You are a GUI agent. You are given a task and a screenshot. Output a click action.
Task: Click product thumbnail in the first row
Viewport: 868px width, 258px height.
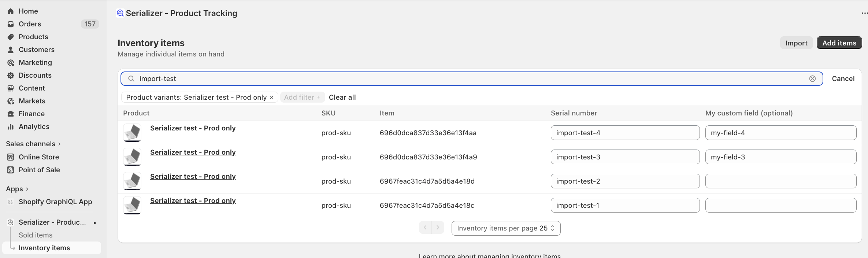(x=132, y=133)
